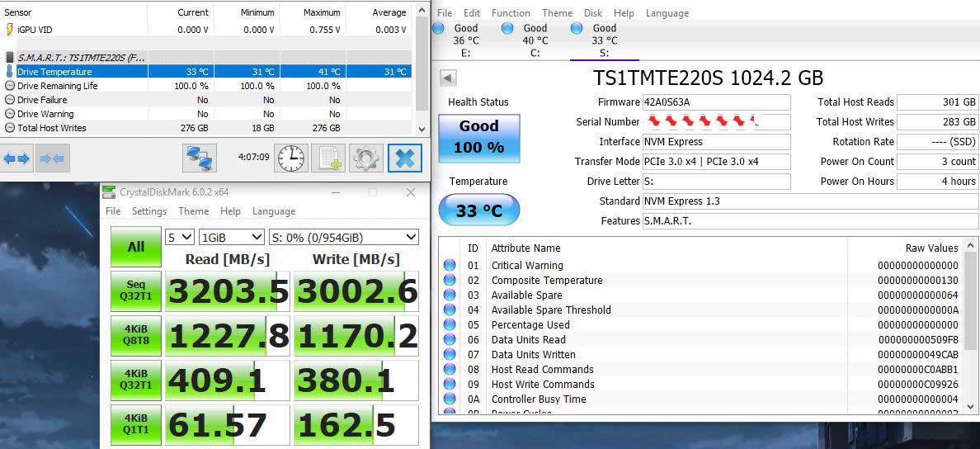Click HWiNFO blue X close sensors button
The image size is (980, 449).
pyautogui.click(x=404, y=158)
